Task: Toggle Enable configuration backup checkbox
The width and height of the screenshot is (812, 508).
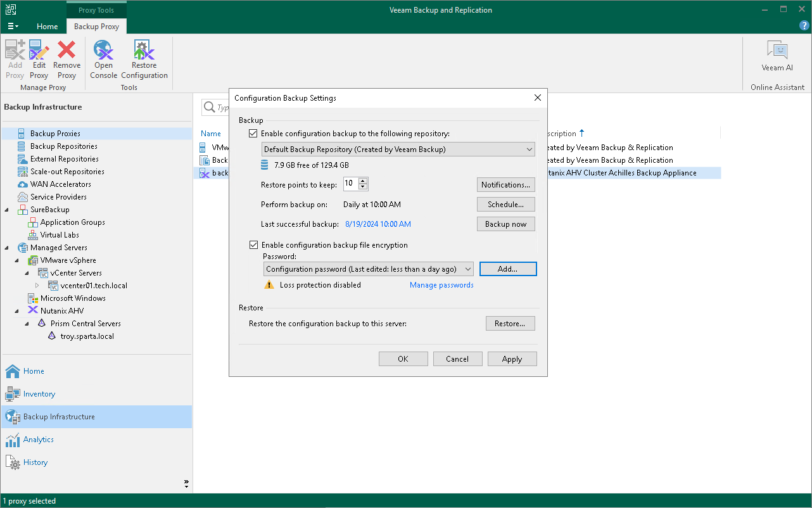Action: click(x=253, y=134)
